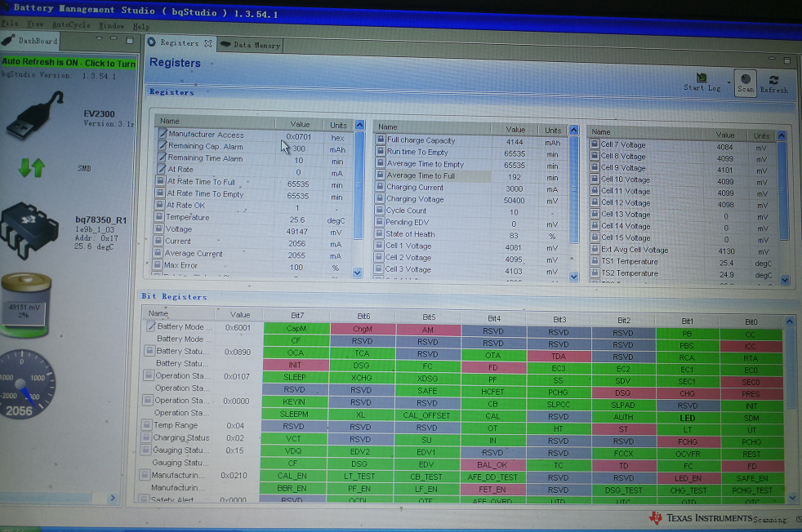Click the Manufacturer Access value 0x0701

click(x=299, y=136)
